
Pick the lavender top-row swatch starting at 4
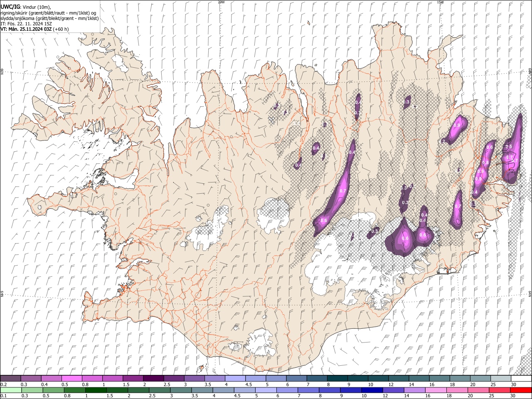[x=235, y=379]
